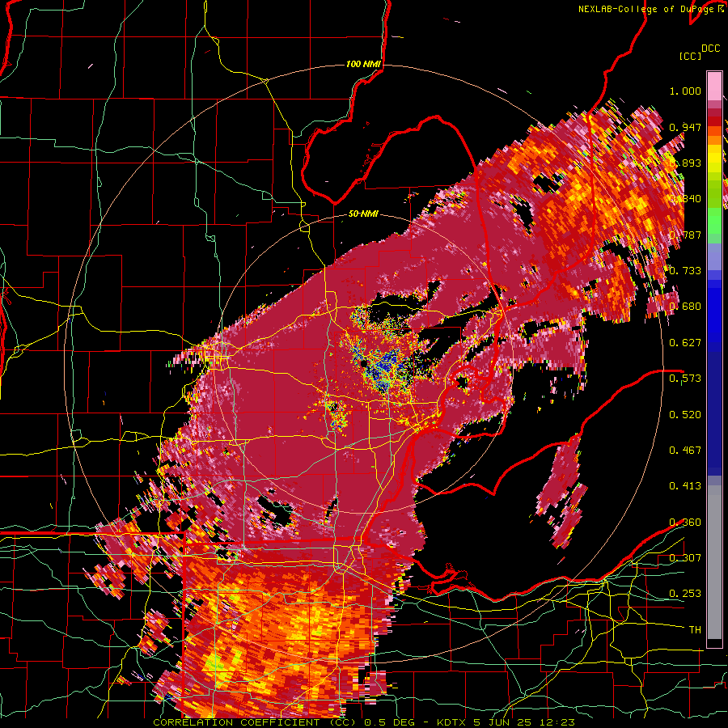This screenshot has height=728, width=728.
Task: Click the 0.360 scale value
Action: [685, 522]
